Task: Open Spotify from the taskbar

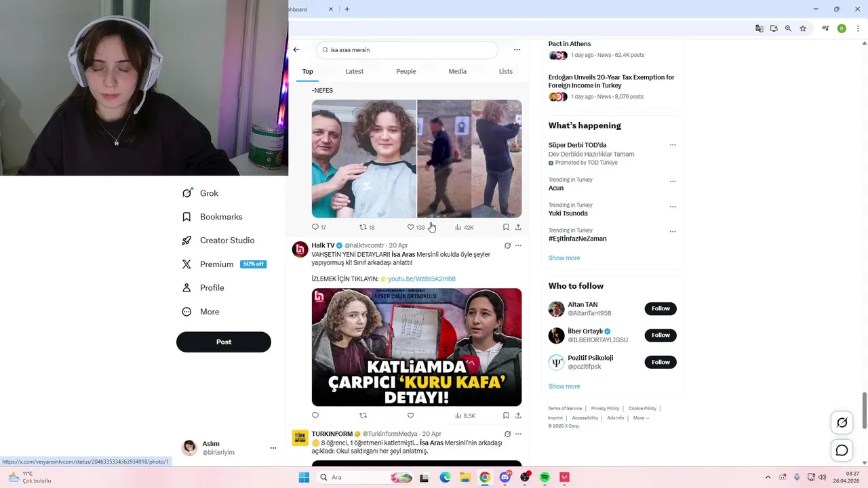Action: click(x=545, y=477)
